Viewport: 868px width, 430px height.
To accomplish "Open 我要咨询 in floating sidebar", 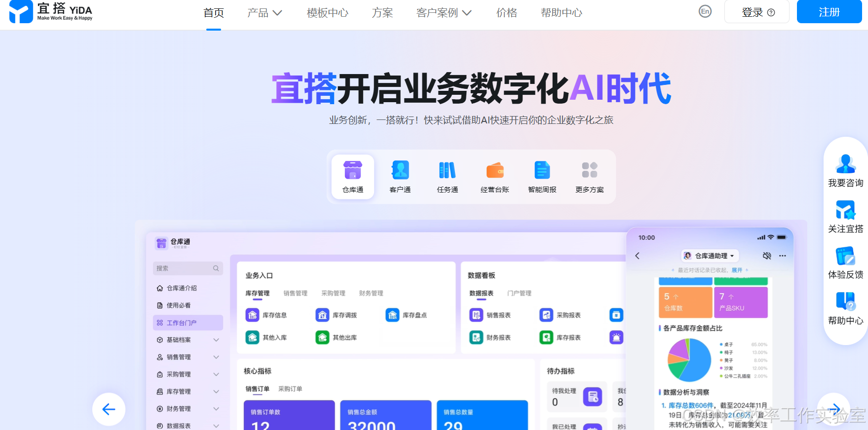I will 846,170.
